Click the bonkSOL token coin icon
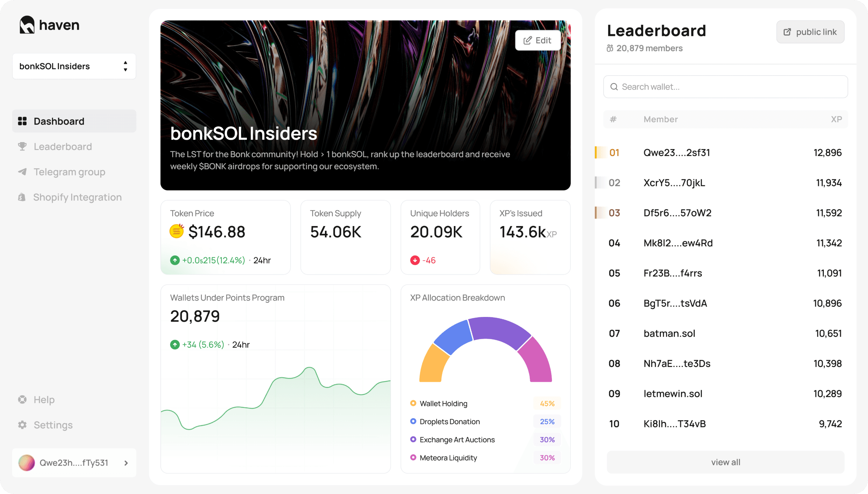 pos(177,231)
